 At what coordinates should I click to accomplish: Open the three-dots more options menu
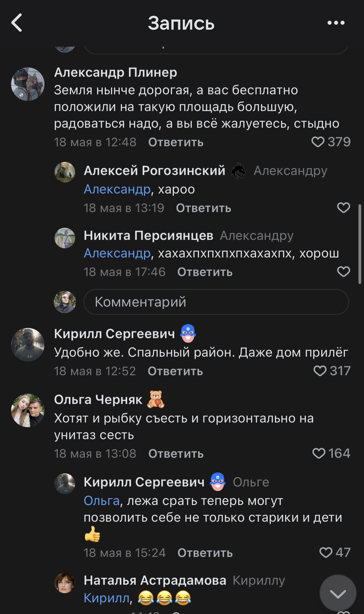pyautogui.click(x=336, y=23)
